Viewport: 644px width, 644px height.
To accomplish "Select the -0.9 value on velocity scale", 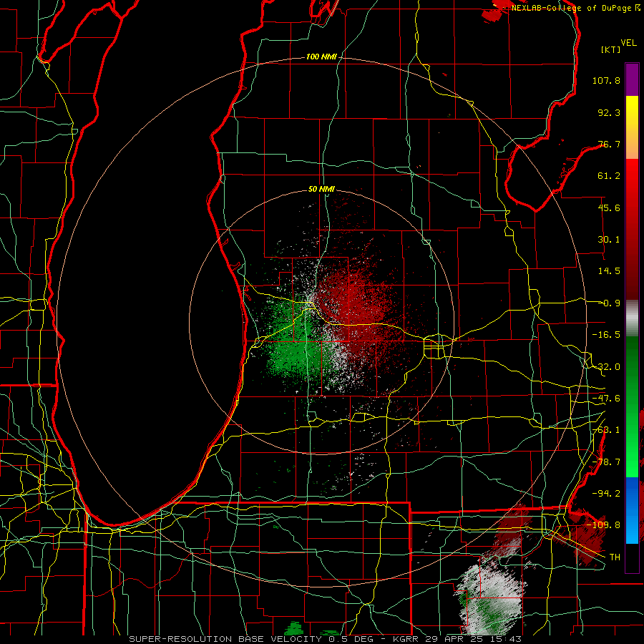I will 609,303.
